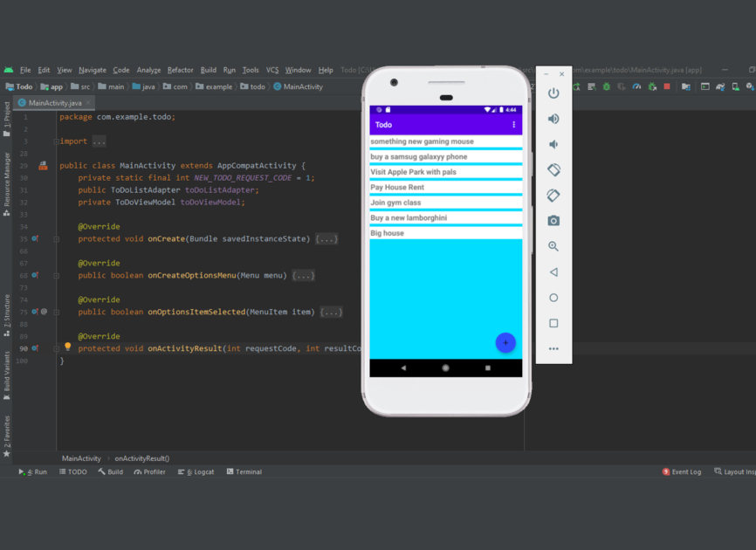Image resolution: width=756 pixels, height=550 pixels.
Task: Open the Refactor menu
Action: point(179,70)
